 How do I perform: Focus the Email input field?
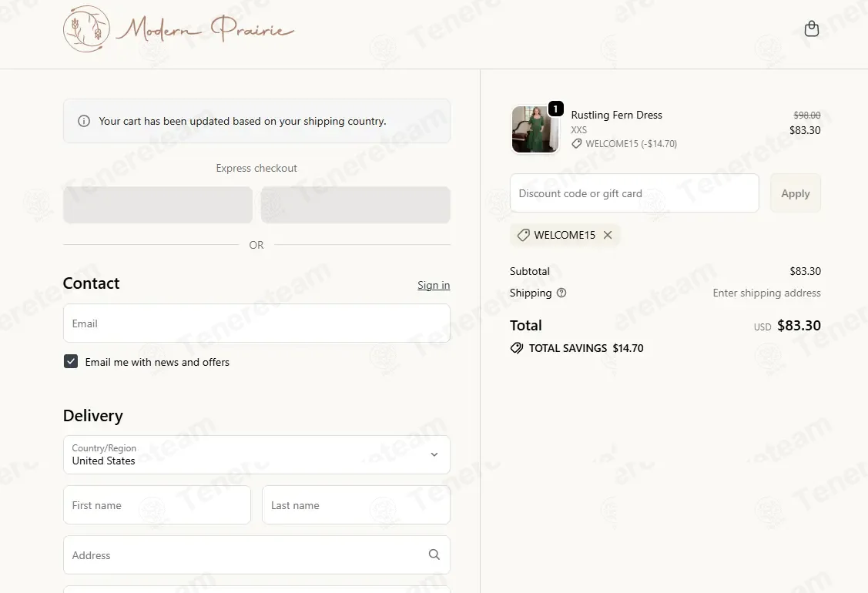[x=256, y=323]
